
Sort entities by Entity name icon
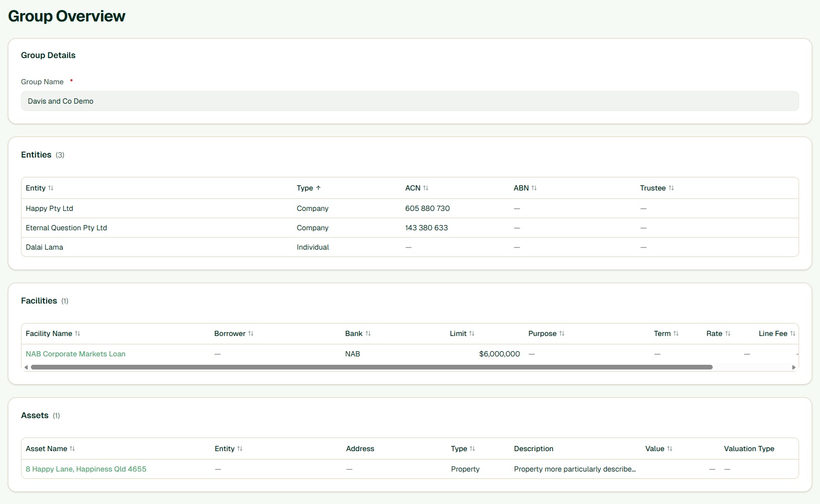[x=51, y=188]
